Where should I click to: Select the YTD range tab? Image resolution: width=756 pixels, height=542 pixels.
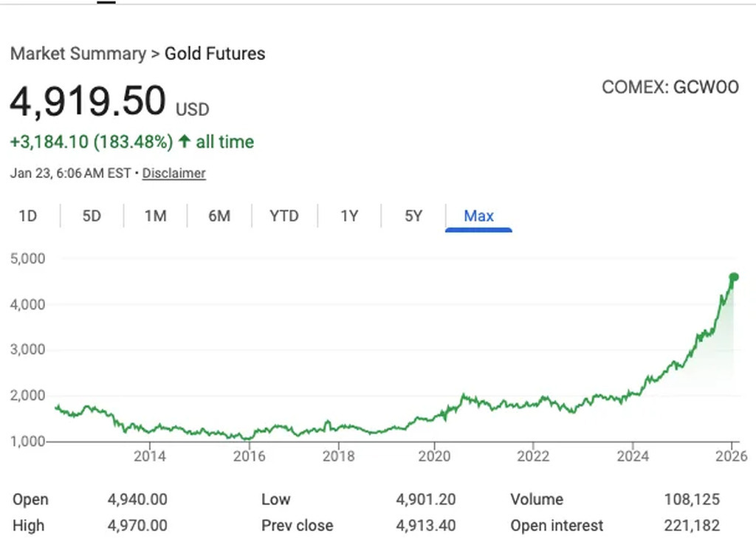(x=284, y=216)
